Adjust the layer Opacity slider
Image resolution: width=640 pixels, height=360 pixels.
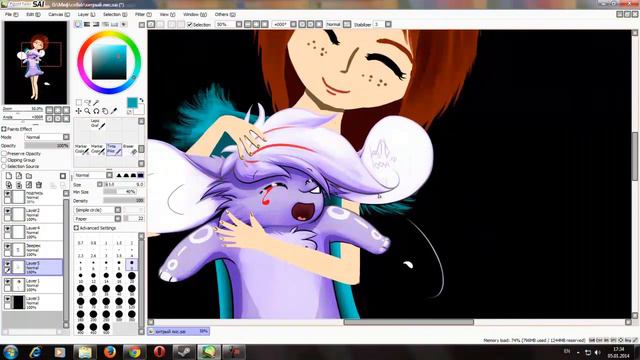(47, 146)
